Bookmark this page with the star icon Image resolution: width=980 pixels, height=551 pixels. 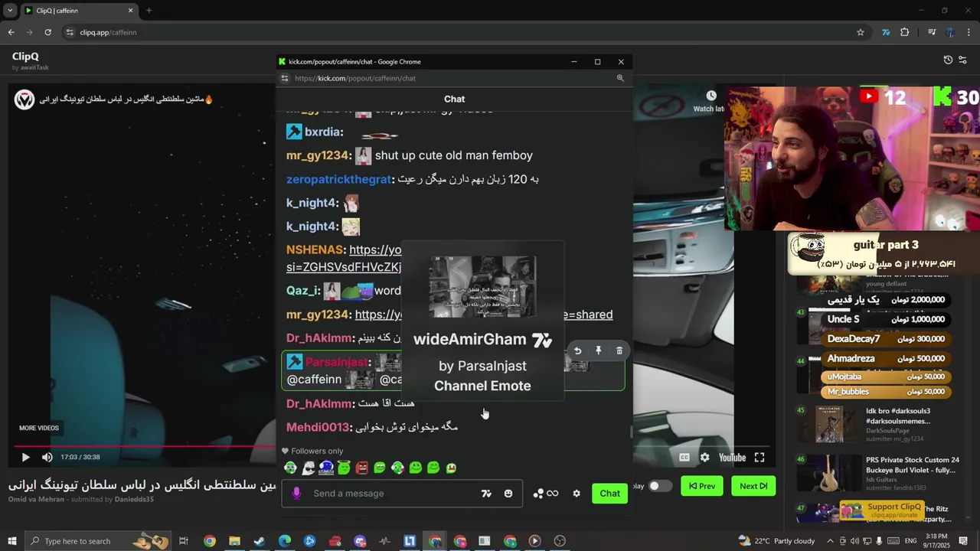tap(861, 32)
